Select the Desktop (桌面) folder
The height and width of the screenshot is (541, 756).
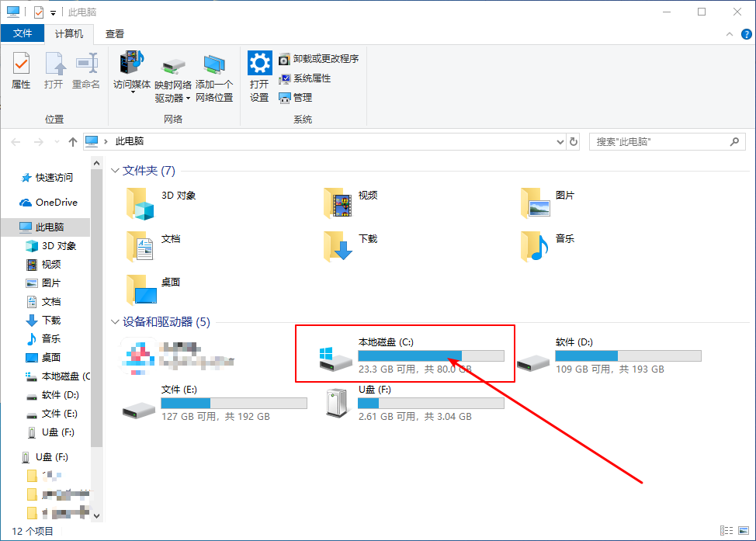154,290
